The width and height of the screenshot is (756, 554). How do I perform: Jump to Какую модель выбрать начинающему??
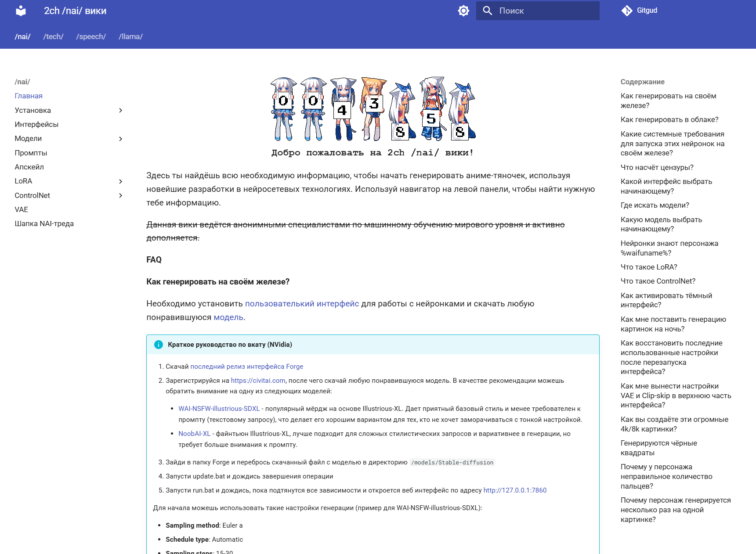[x=661, y=224]
